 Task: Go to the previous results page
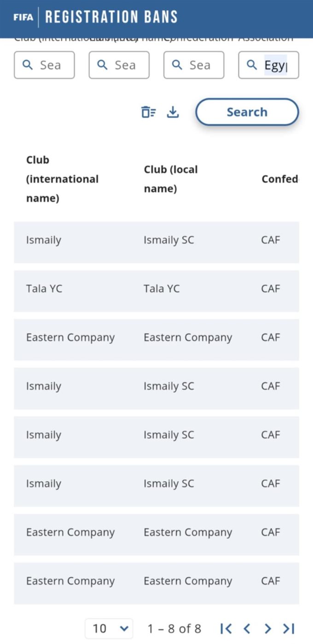247,628
